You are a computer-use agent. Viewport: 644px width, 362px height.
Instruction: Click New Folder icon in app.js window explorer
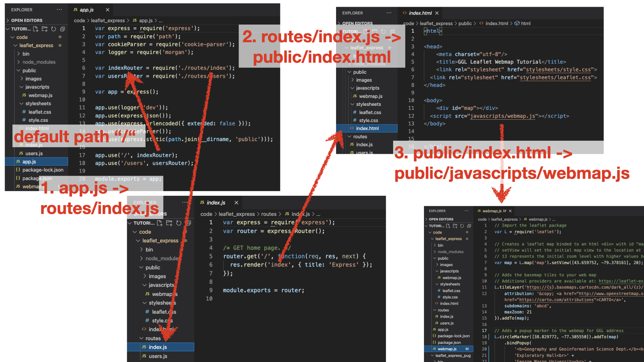45,29
